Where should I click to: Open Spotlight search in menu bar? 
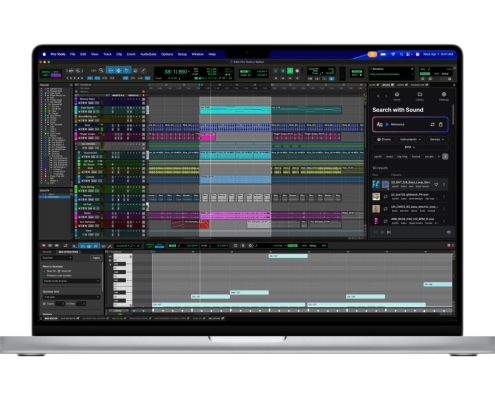click(x=401, y=54)
